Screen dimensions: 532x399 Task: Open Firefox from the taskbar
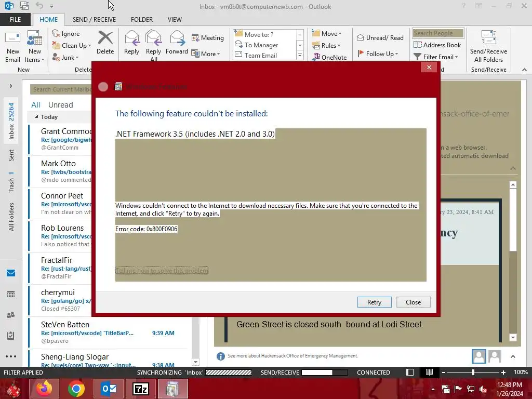[44, 389]
